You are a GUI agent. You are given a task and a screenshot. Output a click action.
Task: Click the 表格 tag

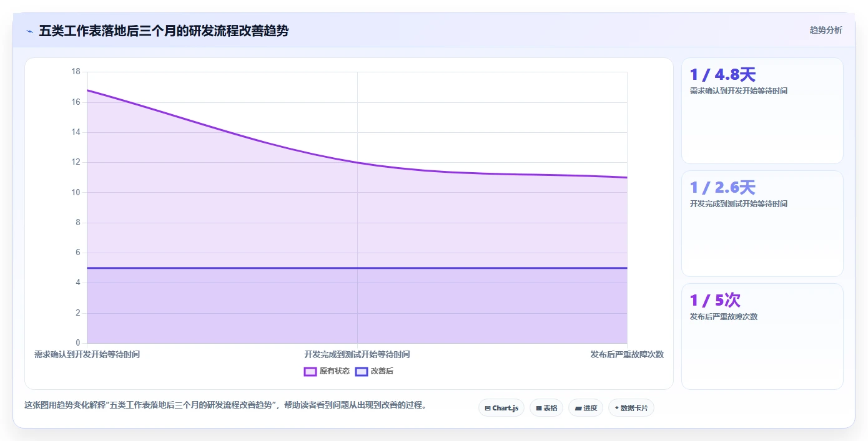click(546, 408)
